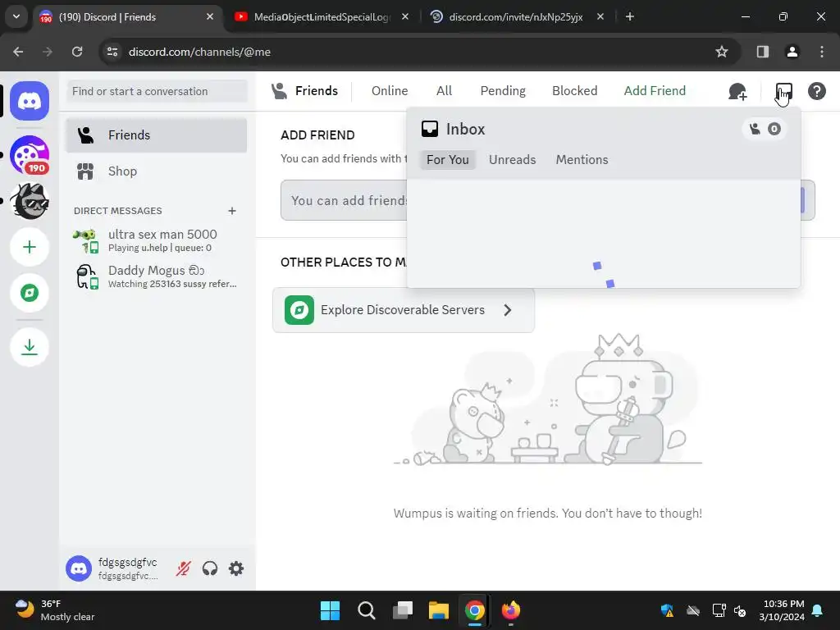Open the cat with sunglasses server
Screen dimensions: 840x630
[x=30, y=201]
